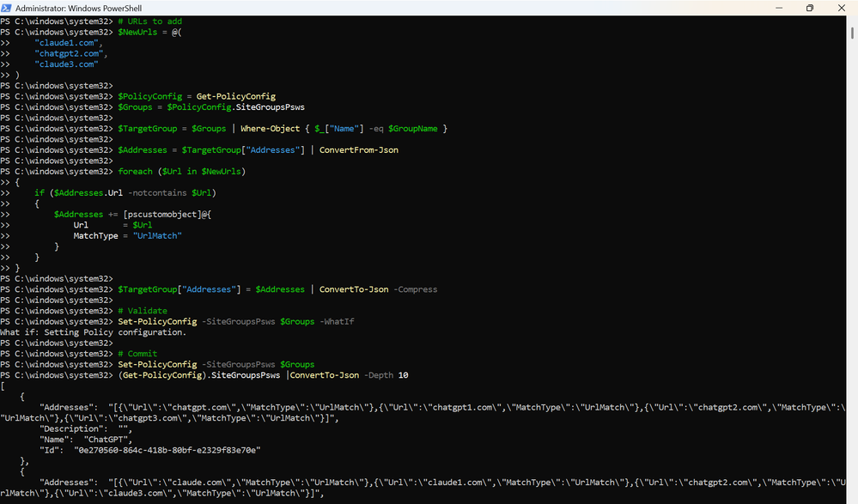Image resolution: width=858 pixels, height=504 pixels.
Task: Click the '-Depth' parameter
Action: click(379, 375)
